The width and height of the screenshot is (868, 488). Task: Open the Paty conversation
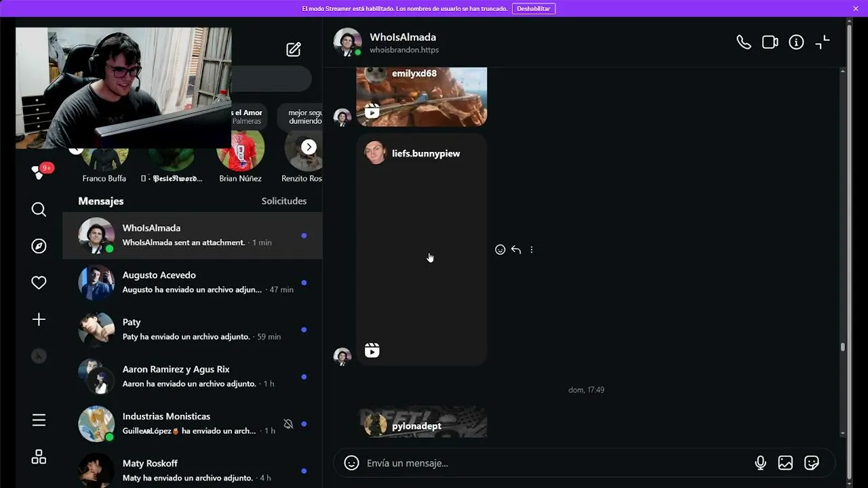click(x=192, y=329)
